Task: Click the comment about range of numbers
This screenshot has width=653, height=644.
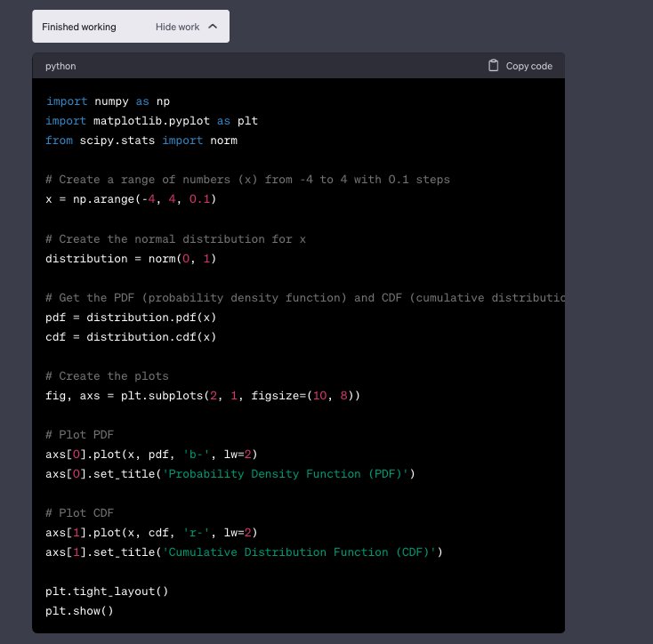Action: tap(248, 180)
